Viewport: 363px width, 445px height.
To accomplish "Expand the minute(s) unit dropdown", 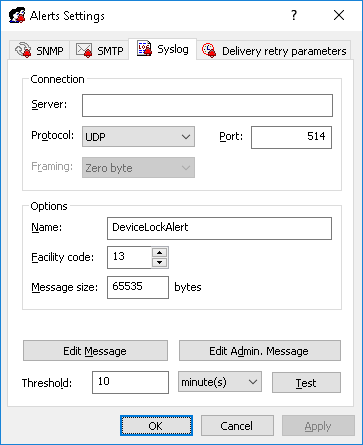I will (x=220, y=382).
